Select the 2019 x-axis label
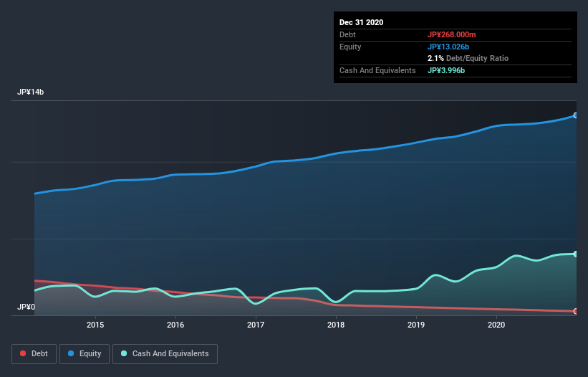This screenshot has width=588, height=377. point(416,325)
